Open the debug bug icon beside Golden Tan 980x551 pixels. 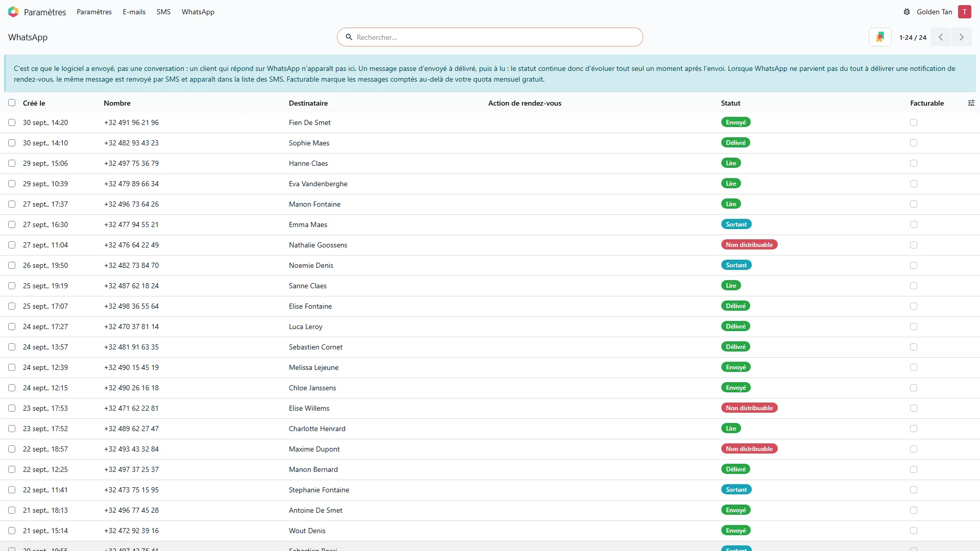(906, 12)
